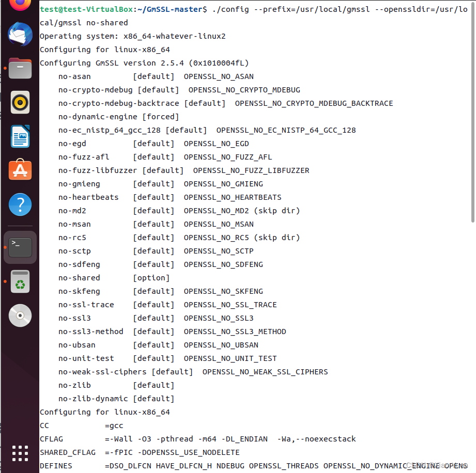Click 'no-unit-test' option text

point(86,358)
